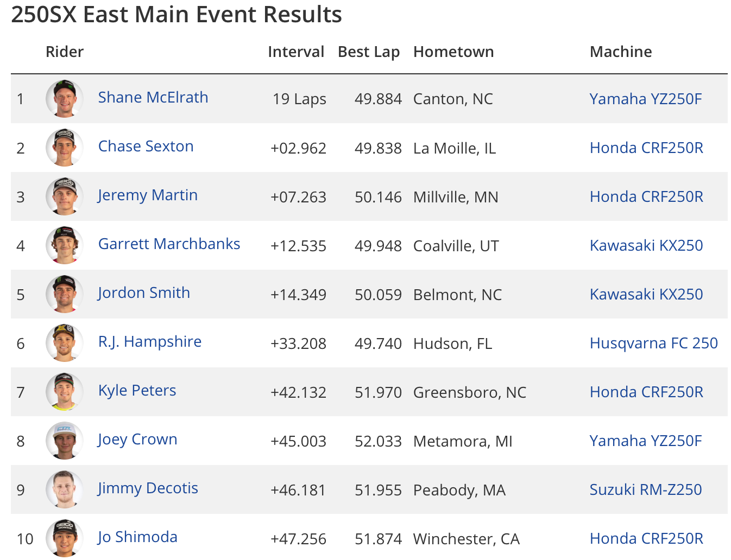Click the Best Lap column header
Image resolution: width=731 pixels, height=560 pixels.
click(369, 52)
